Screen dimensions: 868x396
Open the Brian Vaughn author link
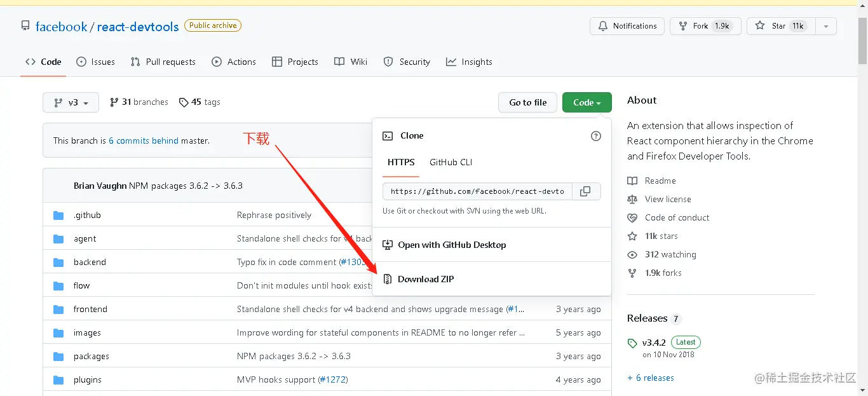pyautogui.click(x=100, y=186)
